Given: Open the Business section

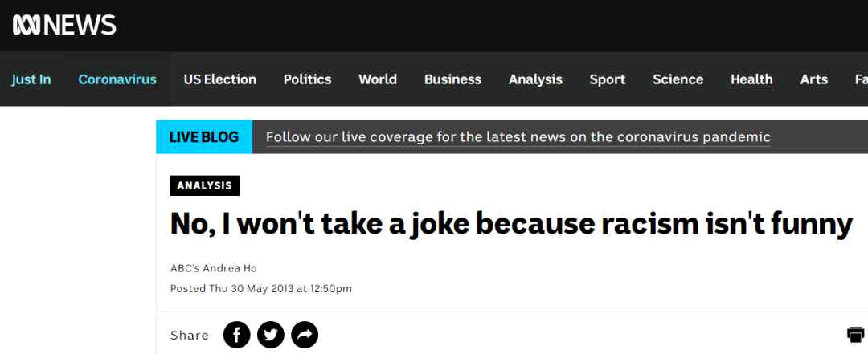Looking at the screenshot, I should click(x=452, y=79).
